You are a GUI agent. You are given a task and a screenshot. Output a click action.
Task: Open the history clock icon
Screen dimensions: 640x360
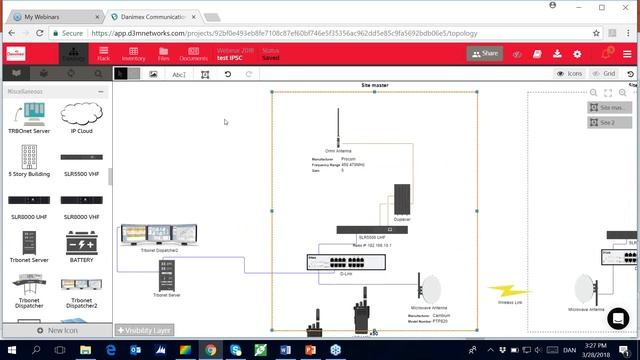[630, 74]
